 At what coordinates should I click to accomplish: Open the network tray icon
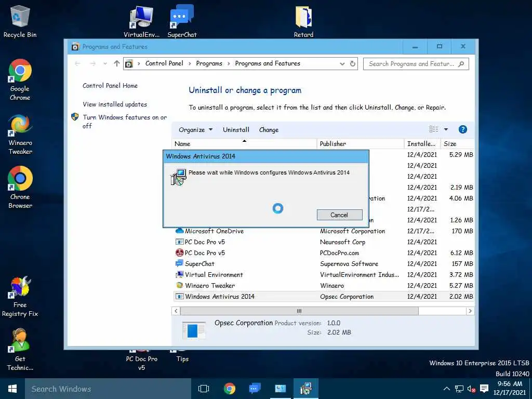tap(459, 389)
